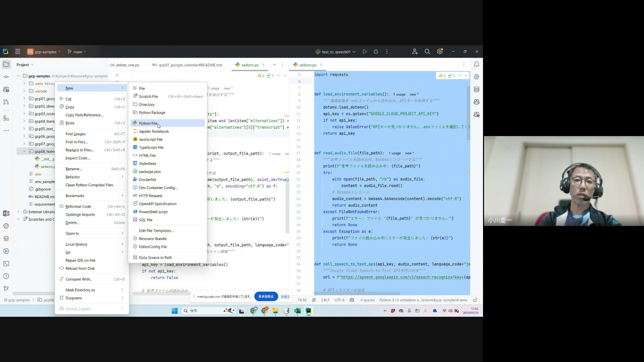
Task: Click the Run button in the toolbar
Action: pyautogui.click(x=365, y=52)
